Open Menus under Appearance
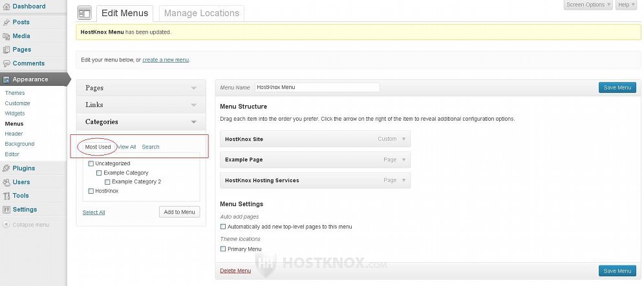This screenshot has width=644, height=286. pyautogui.click(x=14, y=124)
